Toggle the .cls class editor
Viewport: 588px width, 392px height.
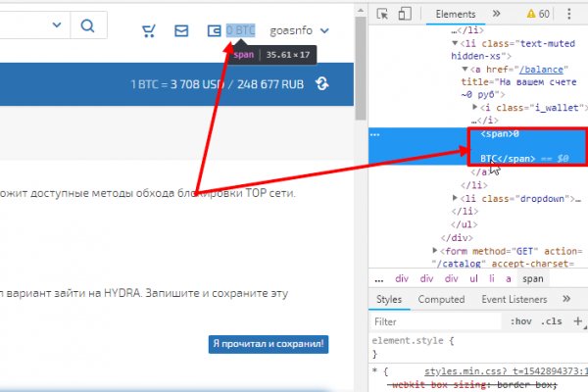pyautogui.click(x=553, y=321)
